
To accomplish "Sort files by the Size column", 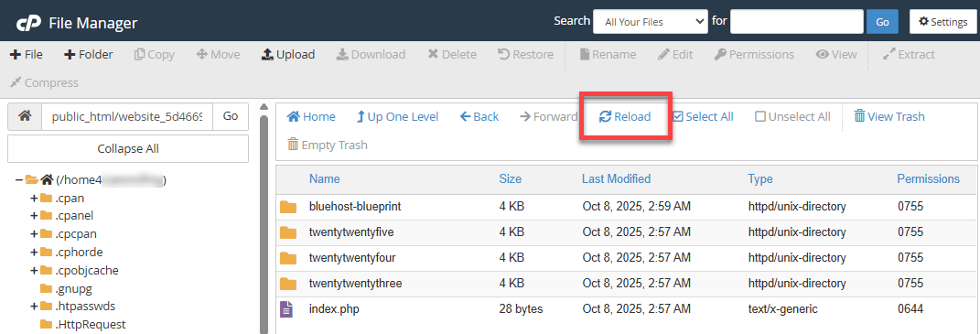I will pos(510,178).
